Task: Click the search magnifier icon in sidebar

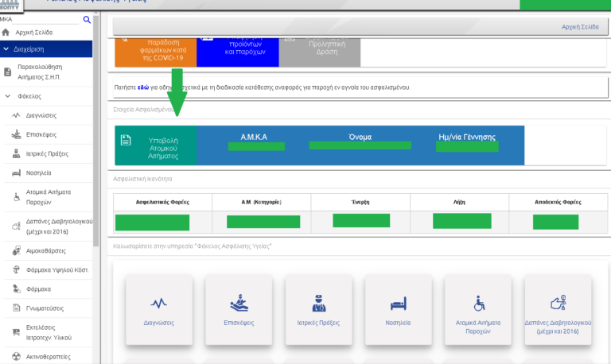Action: (x=87, y=19)
